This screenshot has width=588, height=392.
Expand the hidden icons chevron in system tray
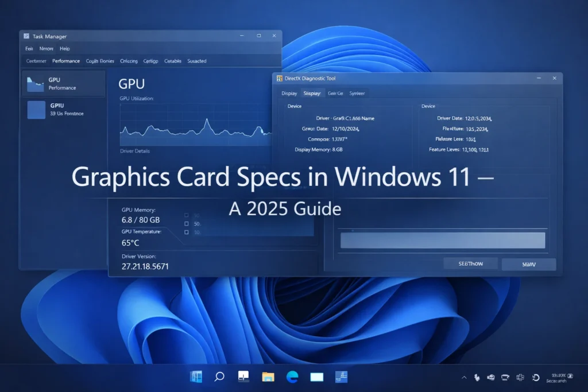(463, 377)
